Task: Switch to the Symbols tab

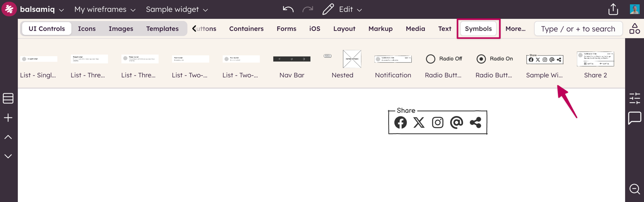Action: (478, 29)
